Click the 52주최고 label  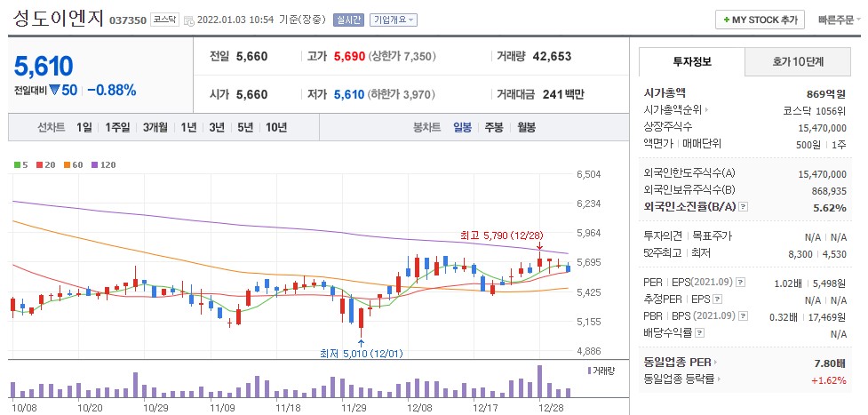(x=662, y=253)
